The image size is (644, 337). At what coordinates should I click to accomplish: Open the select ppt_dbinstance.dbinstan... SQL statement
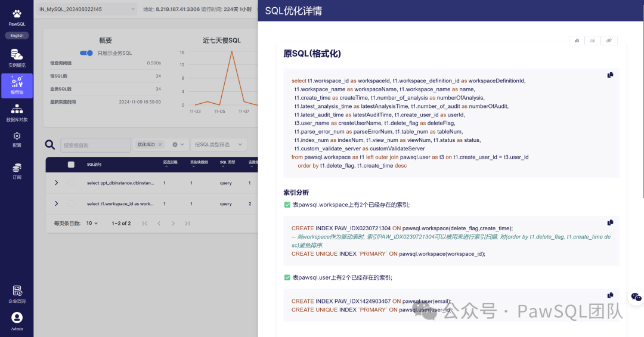120,183
